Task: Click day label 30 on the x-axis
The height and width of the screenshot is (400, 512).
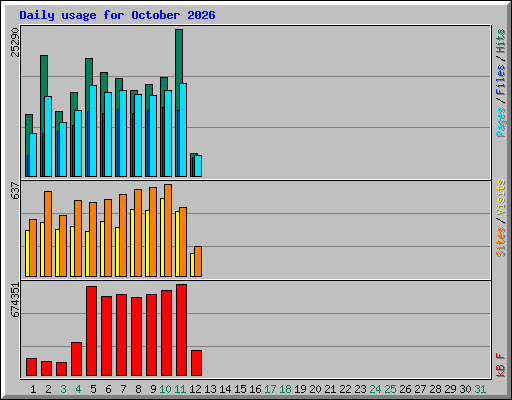Action: tap(465, 389)
